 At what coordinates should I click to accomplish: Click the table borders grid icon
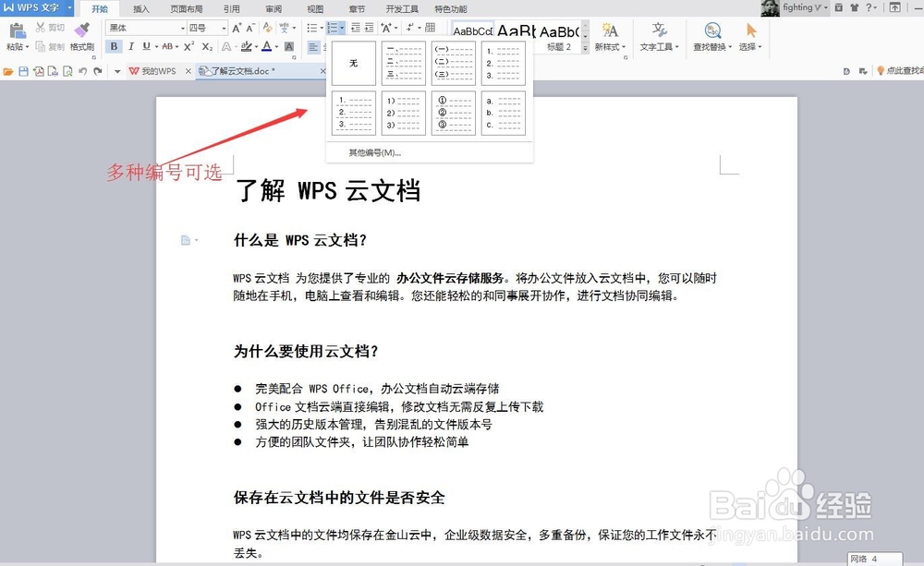[x=431, y=28]
